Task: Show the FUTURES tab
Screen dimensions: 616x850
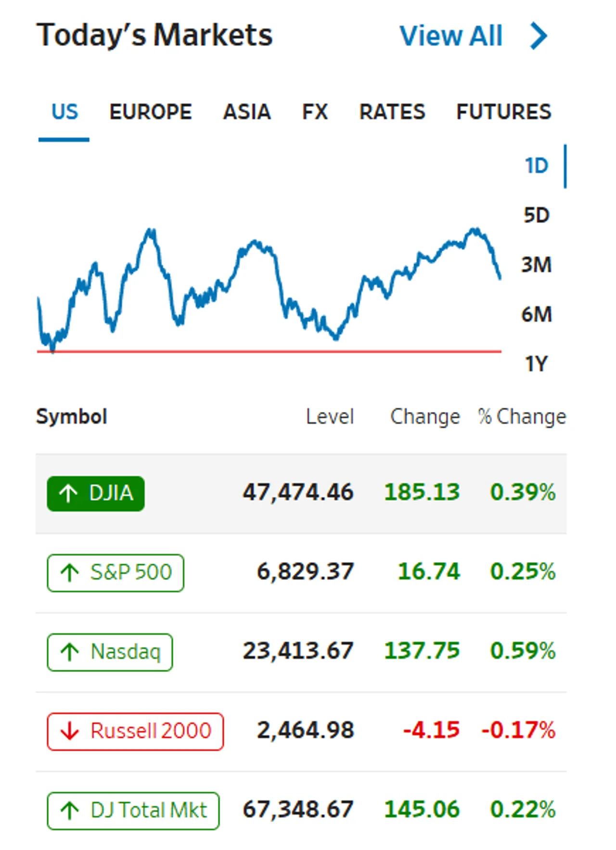Action: click(x=503, y=112)
